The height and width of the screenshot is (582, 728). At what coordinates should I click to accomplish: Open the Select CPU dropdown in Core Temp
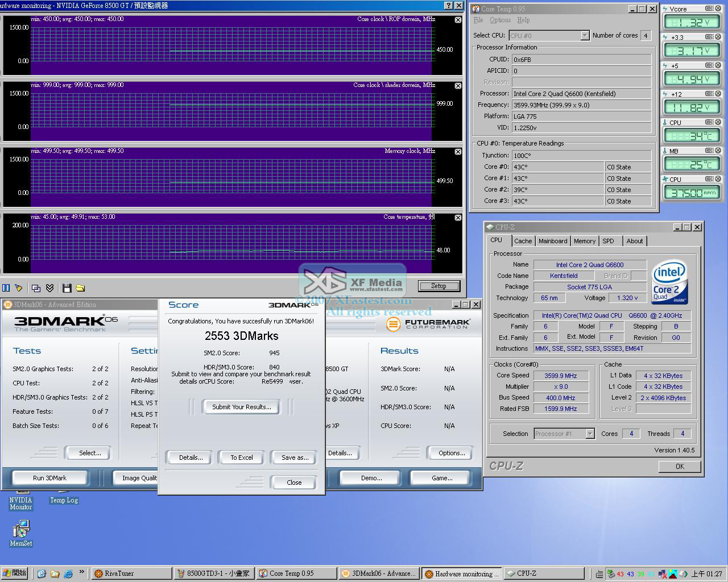(585, 36)
